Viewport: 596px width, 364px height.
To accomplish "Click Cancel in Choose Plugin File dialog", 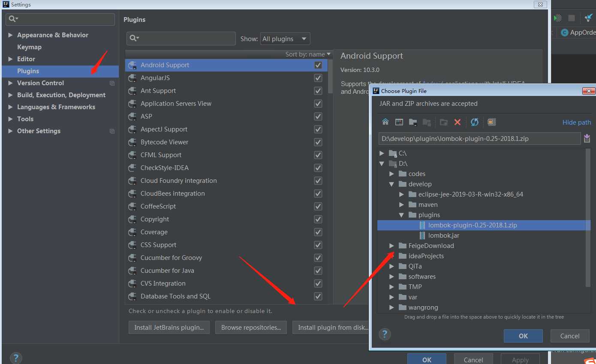I will [570, 336].
